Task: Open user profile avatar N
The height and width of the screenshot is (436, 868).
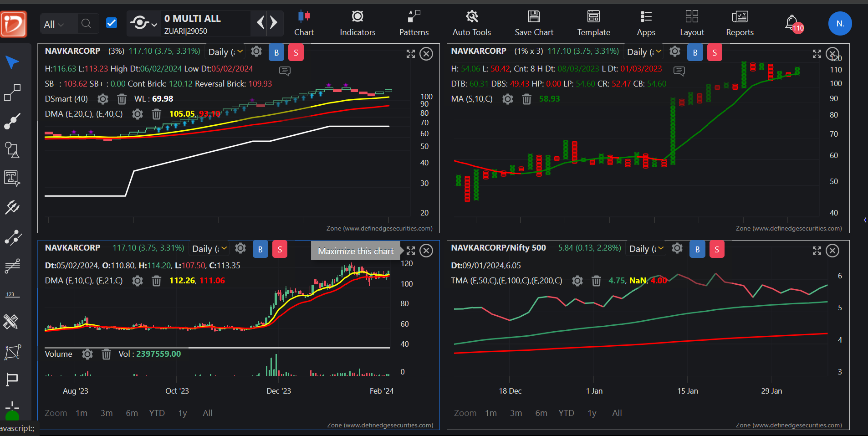Action: (840, 24)
